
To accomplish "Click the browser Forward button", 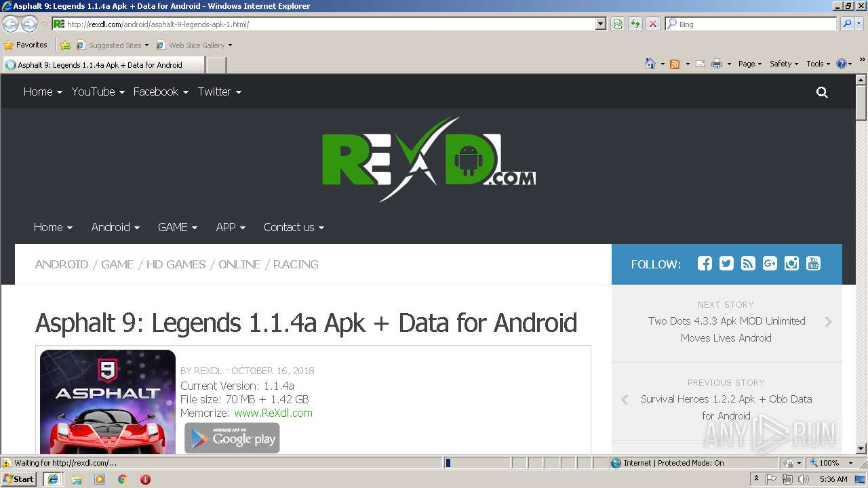I will (x=29, y=24).
